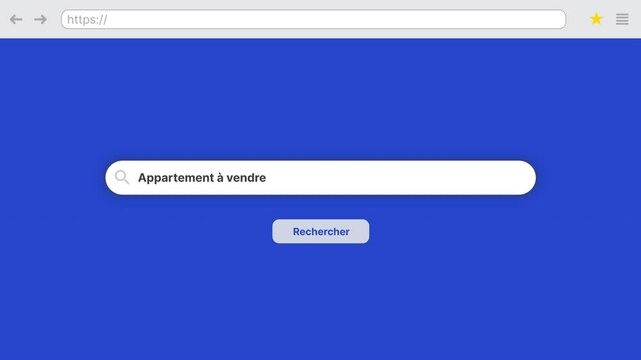
Task: Click the Rechercher button
Action: [321, 231]
